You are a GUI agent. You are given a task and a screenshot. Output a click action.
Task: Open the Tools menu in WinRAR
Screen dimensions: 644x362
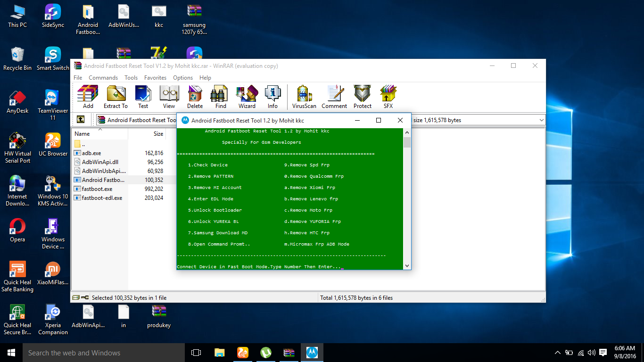131,78
